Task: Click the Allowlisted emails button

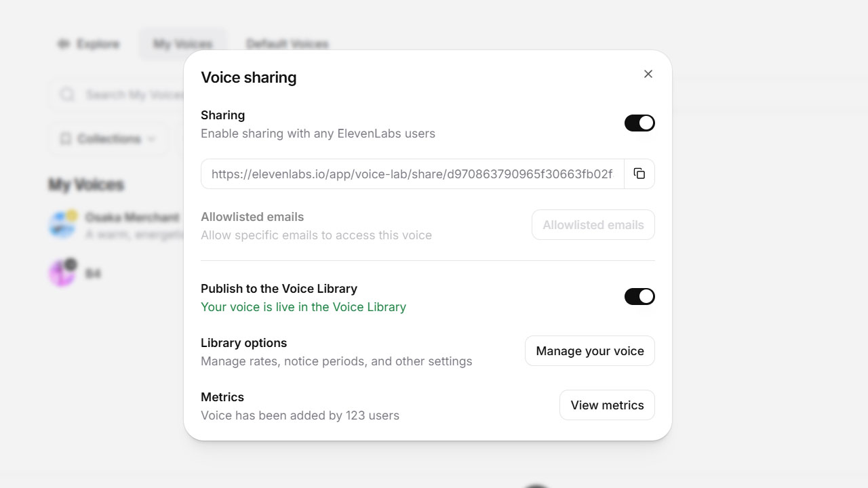Action: pyautogui.click(x=593, y=225)
